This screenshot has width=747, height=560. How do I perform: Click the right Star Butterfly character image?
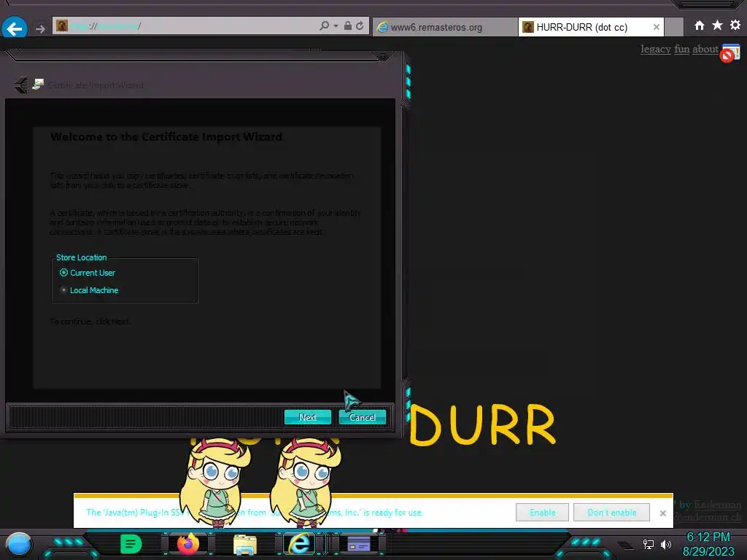point(306,482)
